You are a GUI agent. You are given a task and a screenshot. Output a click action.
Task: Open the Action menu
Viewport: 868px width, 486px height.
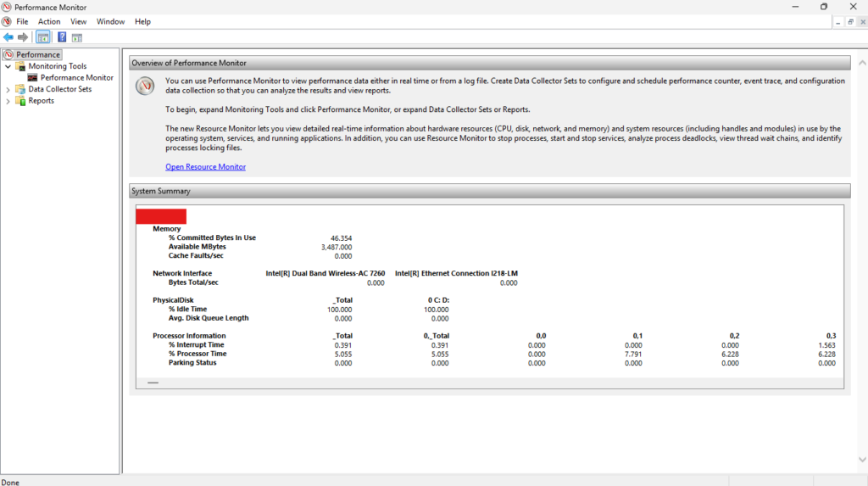coord(49,21)
